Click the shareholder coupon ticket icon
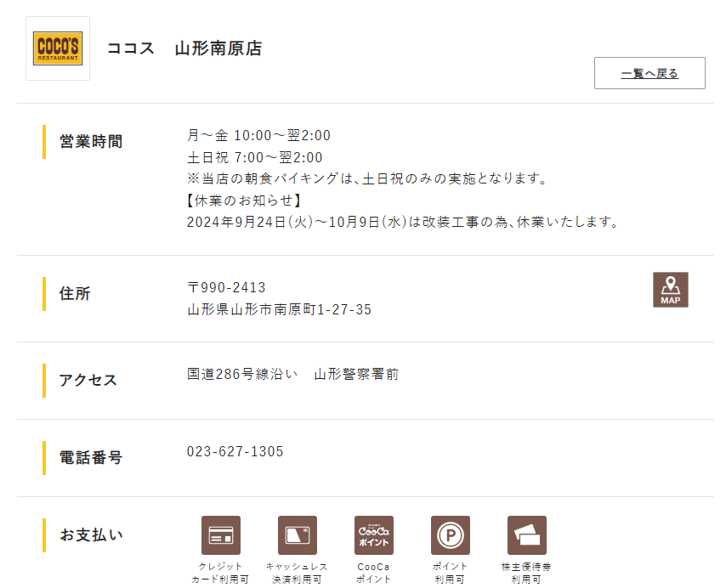The image size is (726, 588). coord(526,535)
